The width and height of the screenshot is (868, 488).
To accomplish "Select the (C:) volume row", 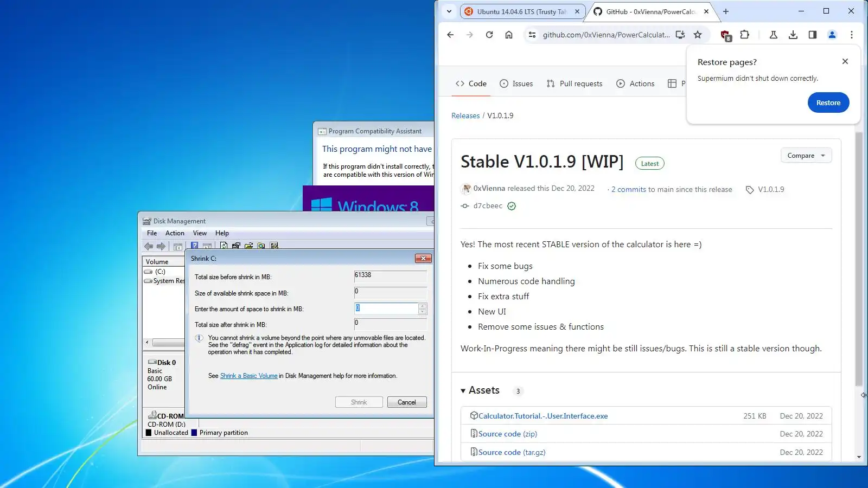I will point(163,272).
